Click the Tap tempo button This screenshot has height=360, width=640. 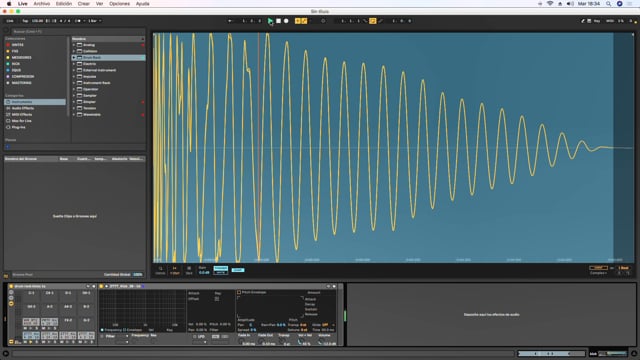click(25, 21)
